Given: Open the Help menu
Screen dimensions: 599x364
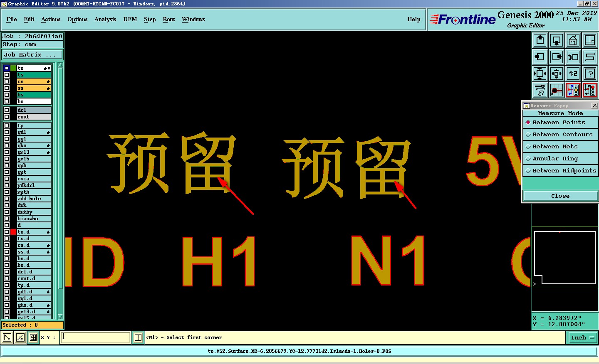Looking at the screenshot, I should click(x=414, y=19).
